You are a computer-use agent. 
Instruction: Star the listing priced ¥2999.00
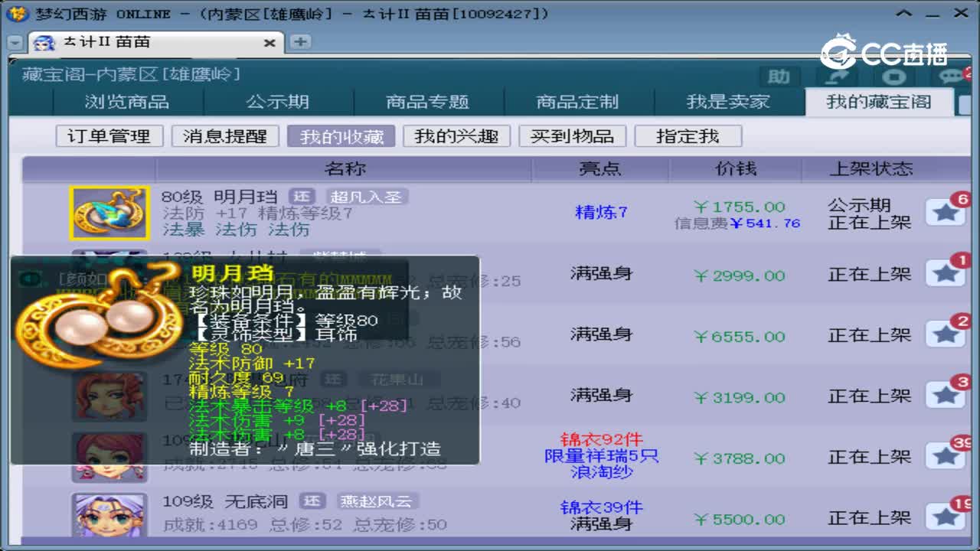[x=946, y=274]
